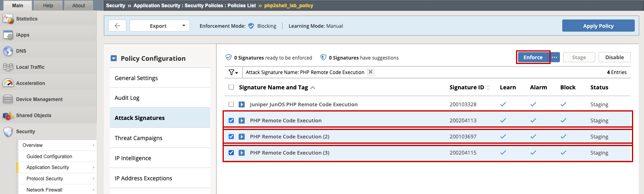Viewport: 644px width, 194px height.
Task: Click the Local Traffic icon
Action: click(x=8, y=67)
